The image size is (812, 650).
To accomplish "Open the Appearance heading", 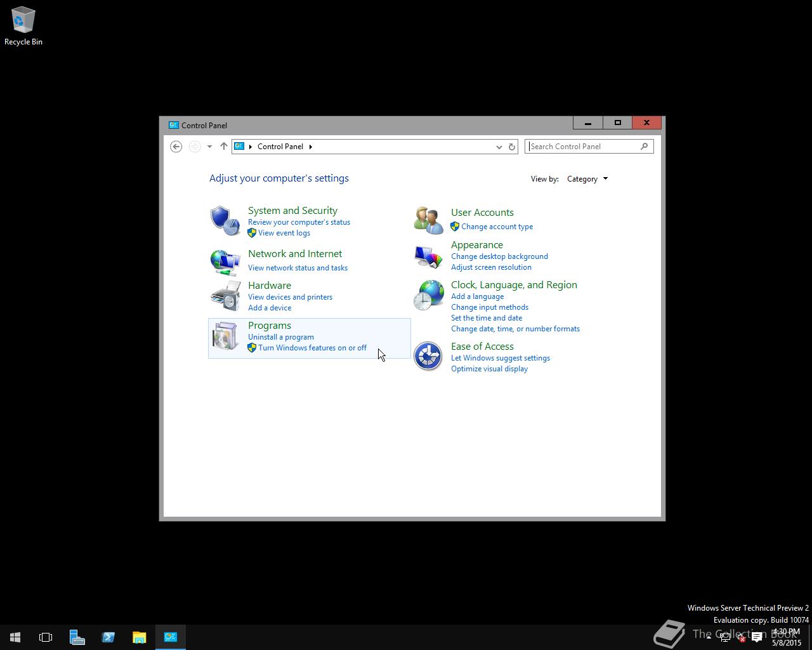I will 477,245.
